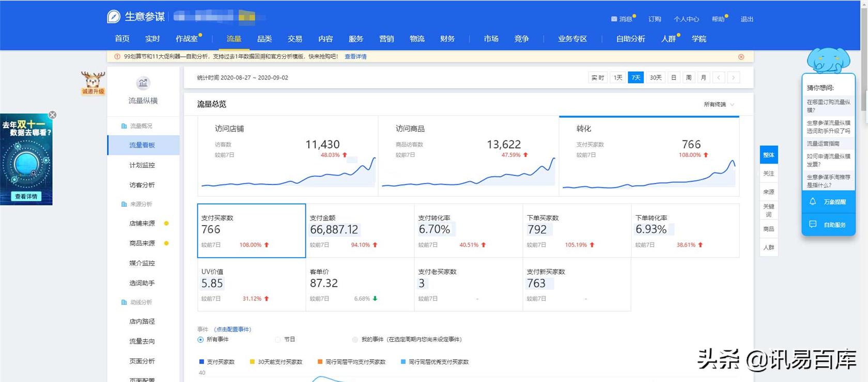The image size is (868, 382).
Task: Open 计划监控 in the sidebar
Action: click(x=142, y=165)
